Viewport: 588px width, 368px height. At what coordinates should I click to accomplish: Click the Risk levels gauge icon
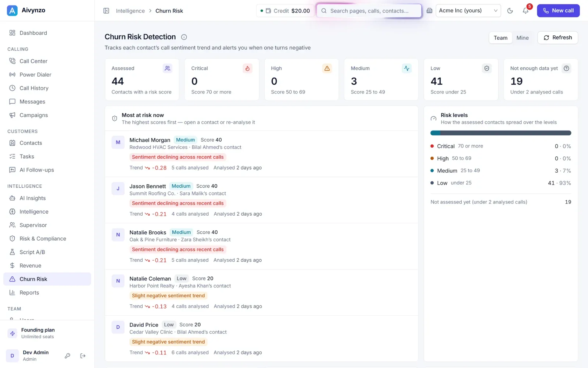(434, 118)
